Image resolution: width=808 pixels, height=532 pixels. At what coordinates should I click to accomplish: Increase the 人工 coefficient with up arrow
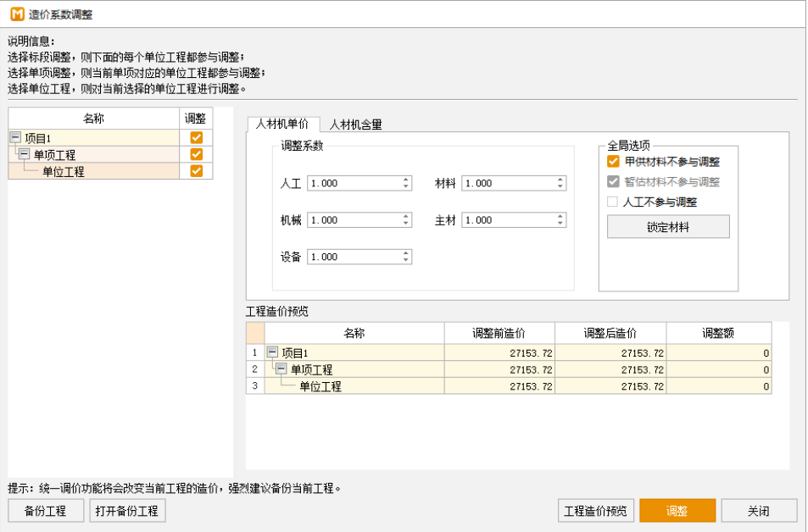click(406, 180)
